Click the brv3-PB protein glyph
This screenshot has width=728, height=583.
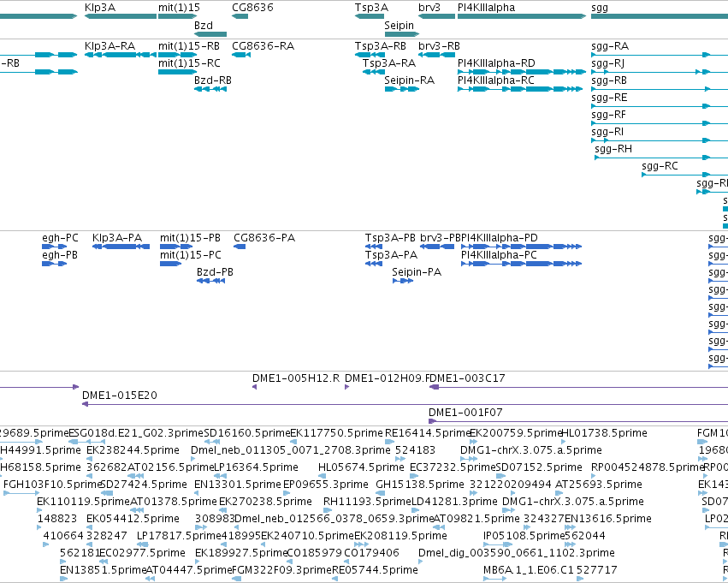[x=437, y=247]
